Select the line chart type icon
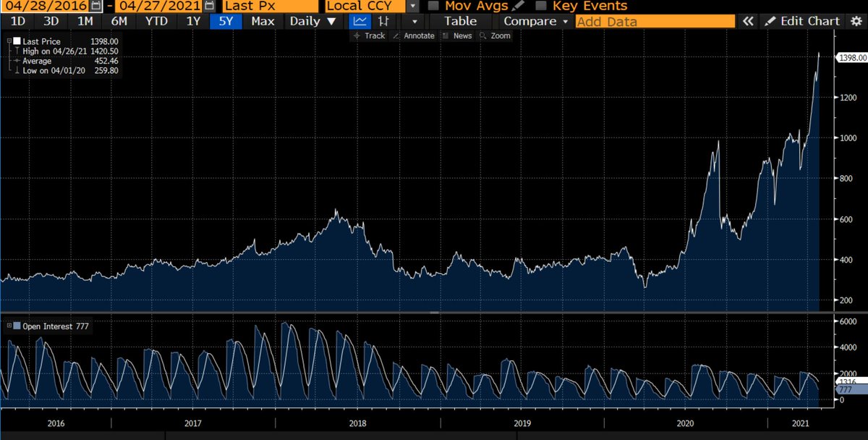Screen dimensions: 868x440 pyautogui.click(x=359, y=21)
